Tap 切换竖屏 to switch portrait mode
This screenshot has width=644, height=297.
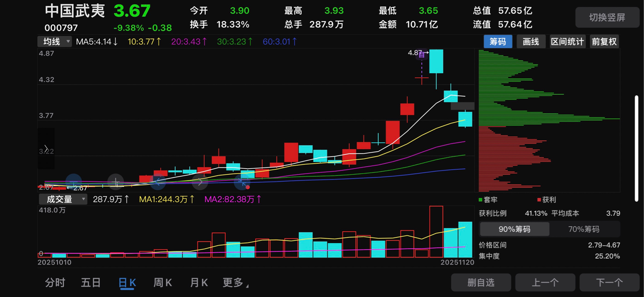[607, 17]
